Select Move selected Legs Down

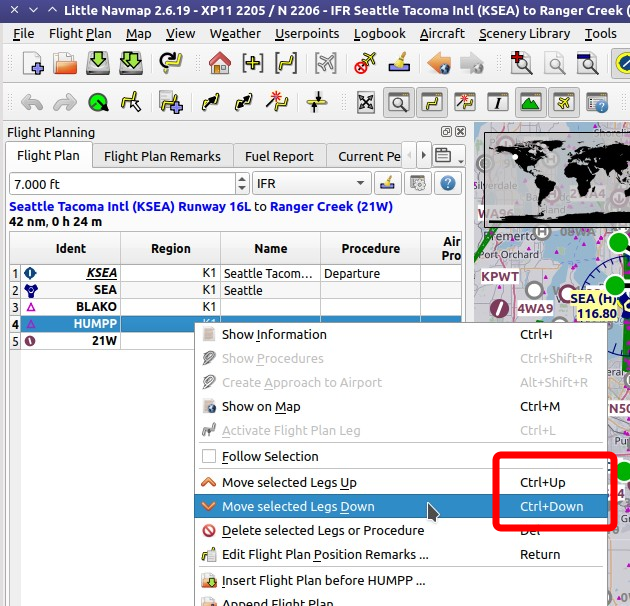tap(401, 506)
